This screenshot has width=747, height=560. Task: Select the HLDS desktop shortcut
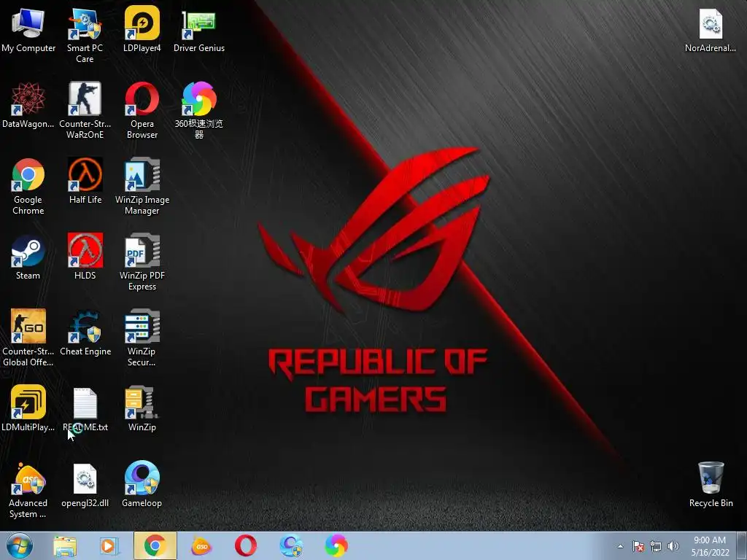[x=85, y=256]
